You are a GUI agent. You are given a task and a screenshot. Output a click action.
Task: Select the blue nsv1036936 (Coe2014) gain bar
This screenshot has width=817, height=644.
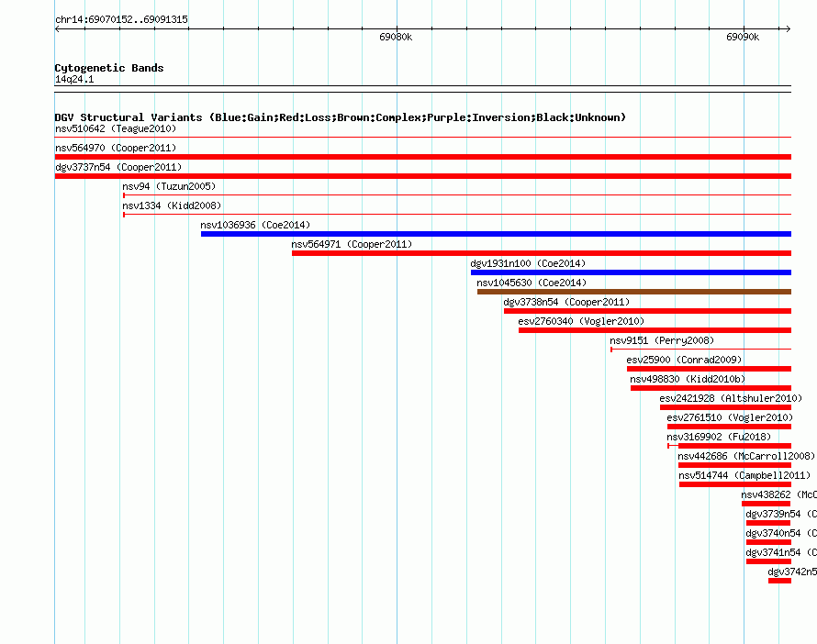pos(496,234)
